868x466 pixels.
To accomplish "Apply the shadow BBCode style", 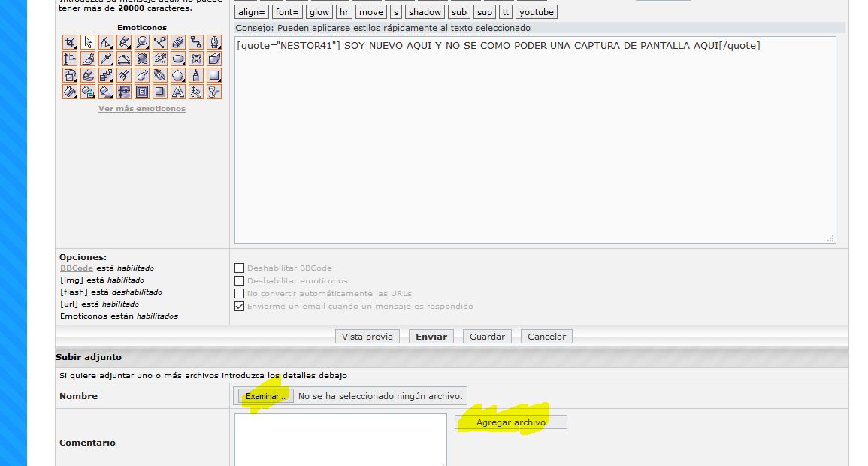I will (425, 12).
